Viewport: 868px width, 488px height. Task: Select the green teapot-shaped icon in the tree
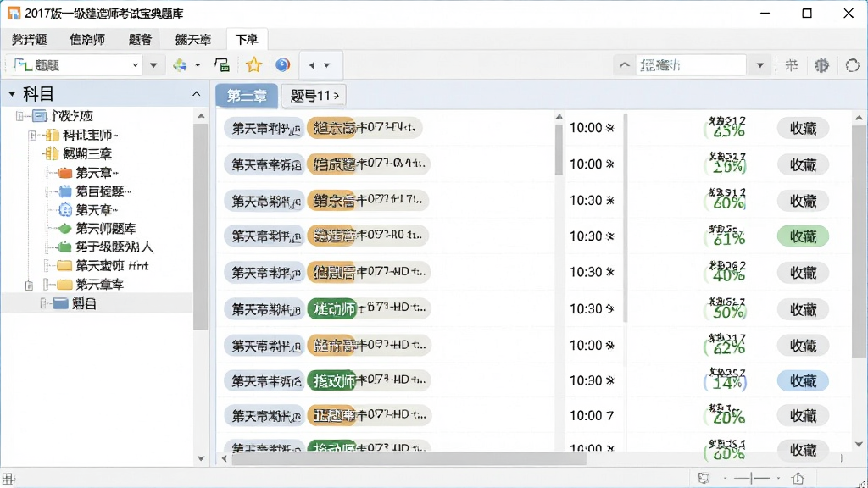pyautogui.click(x=65, y=229)
